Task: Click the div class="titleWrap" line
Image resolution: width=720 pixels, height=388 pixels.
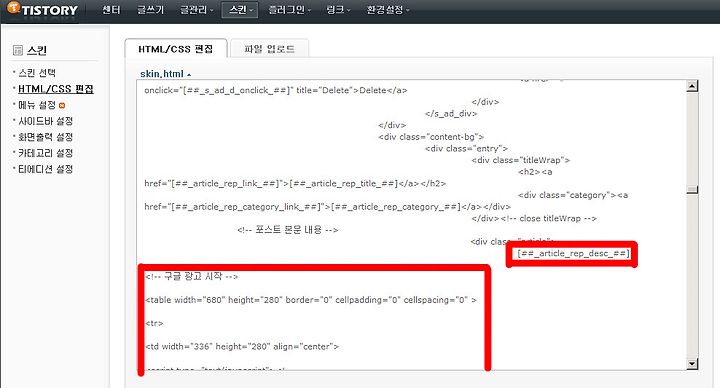Action: pos(521,160)
